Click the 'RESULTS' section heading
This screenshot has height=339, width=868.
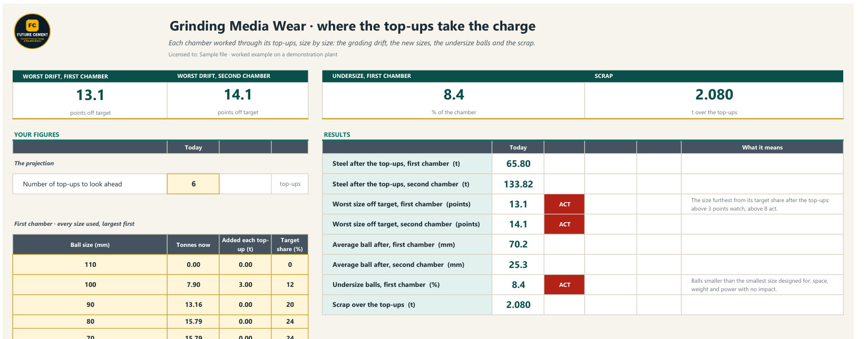point(337,134)
